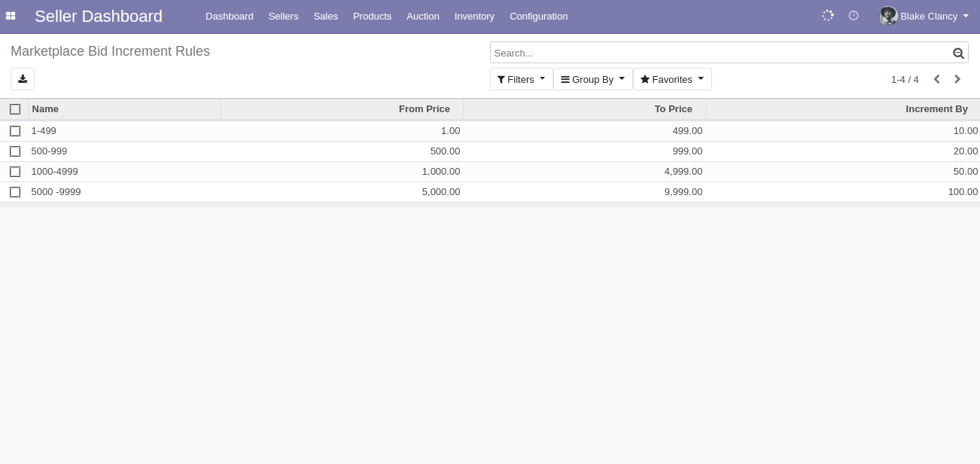Click the From Price value 5,000.00
The width and height of the screenshot is (980, 464).
click(441, 192)
